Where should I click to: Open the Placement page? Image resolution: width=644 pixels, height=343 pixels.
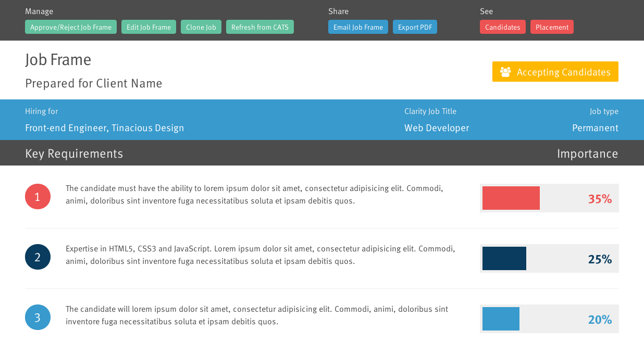pyautogui.click(x=552, y=27)
